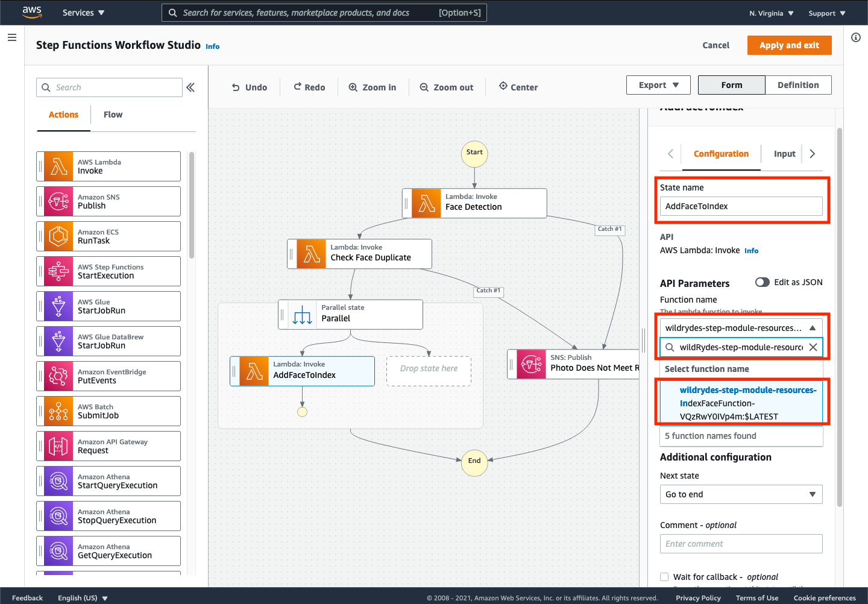Click the actions Search field
The height and width of the screenshot is (604, 868).
coord(109,87)
